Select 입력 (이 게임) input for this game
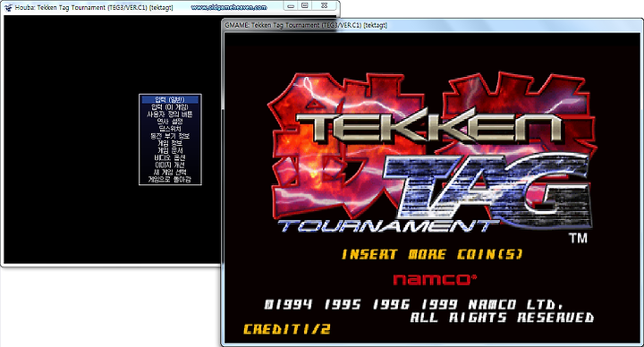The height and width of the screenshot is (347, 644). [x=170, y=106]
